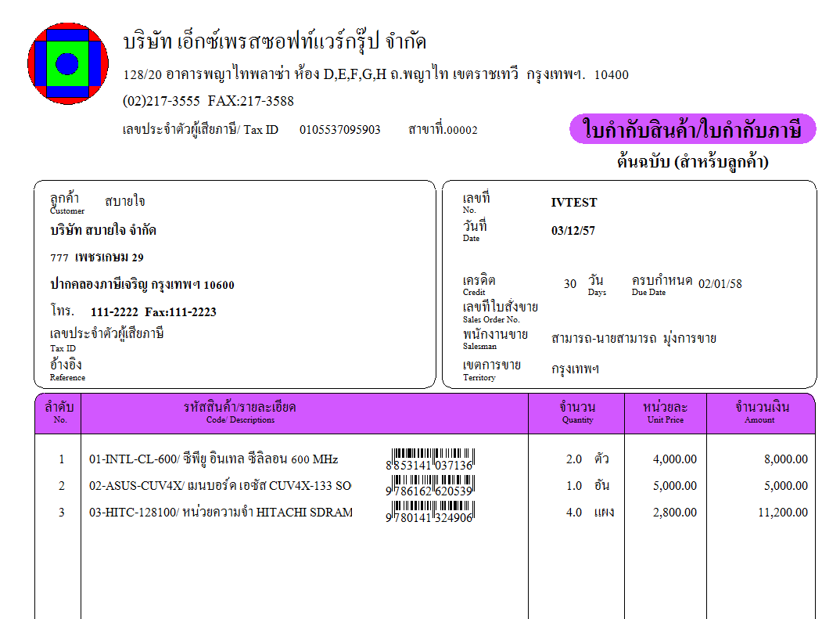Select the purple invoice title banner

691,129
